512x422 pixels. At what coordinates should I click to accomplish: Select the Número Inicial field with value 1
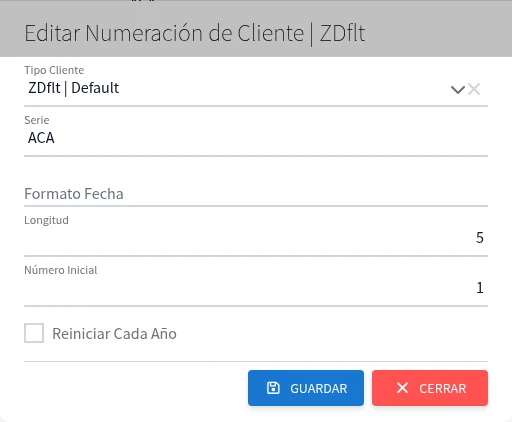click(256, 287)
